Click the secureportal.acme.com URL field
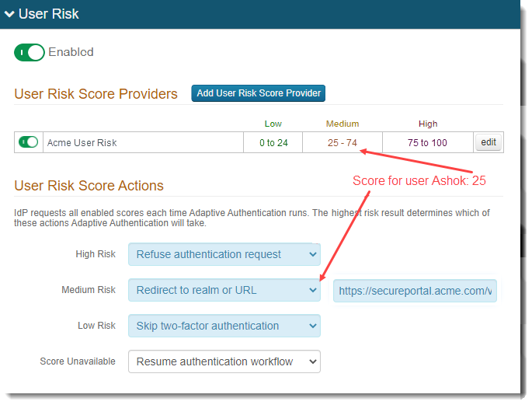 pos(415,291)
